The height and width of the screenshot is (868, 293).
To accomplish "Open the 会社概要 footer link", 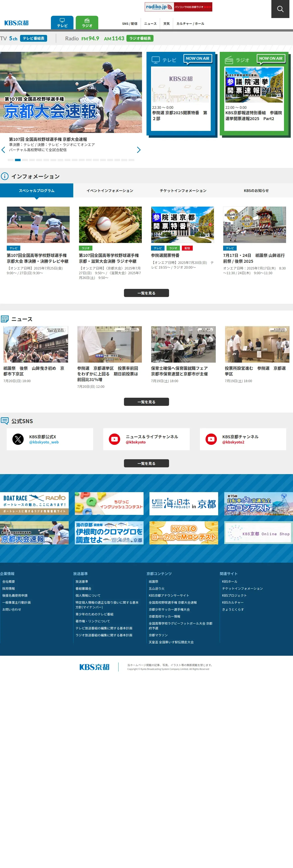I will pos(8,582).
